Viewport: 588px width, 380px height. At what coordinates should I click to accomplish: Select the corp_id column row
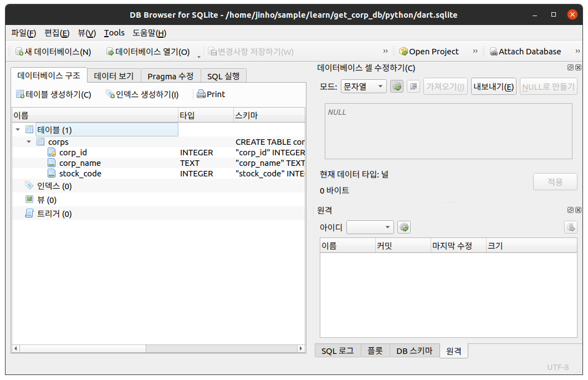tap(158, 153)
